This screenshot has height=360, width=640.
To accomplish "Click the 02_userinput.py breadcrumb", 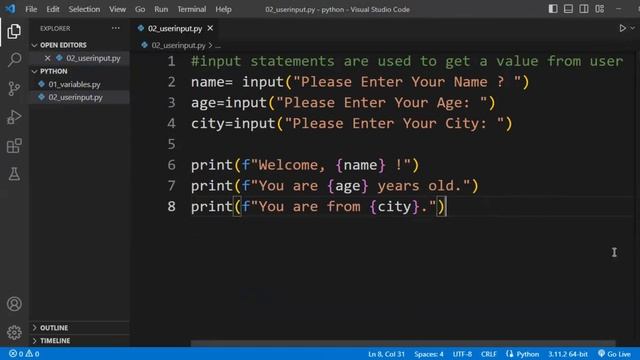I will pyautogui.click(x=178, y=45).
